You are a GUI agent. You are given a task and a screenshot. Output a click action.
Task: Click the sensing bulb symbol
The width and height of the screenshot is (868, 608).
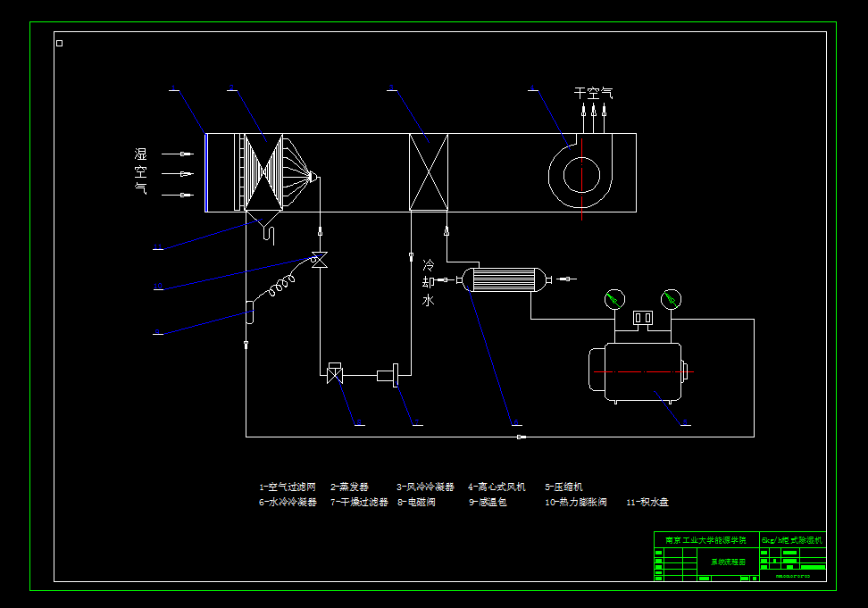tap(250, 312)
